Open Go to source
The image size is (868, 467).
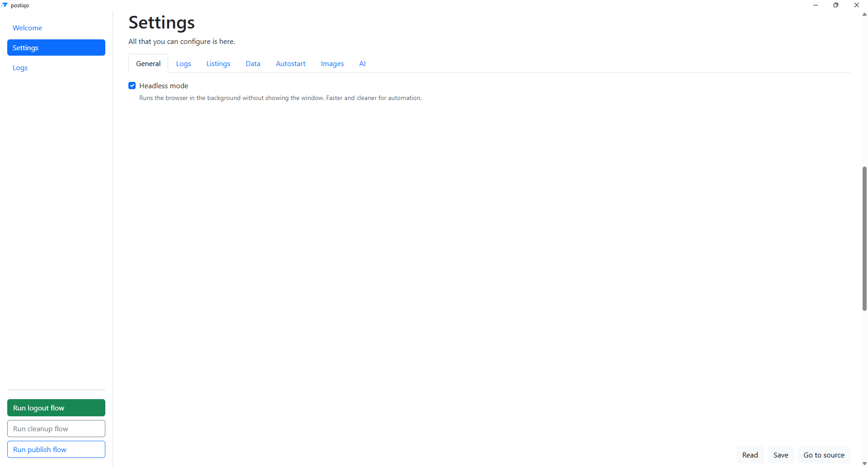point(823,454)
